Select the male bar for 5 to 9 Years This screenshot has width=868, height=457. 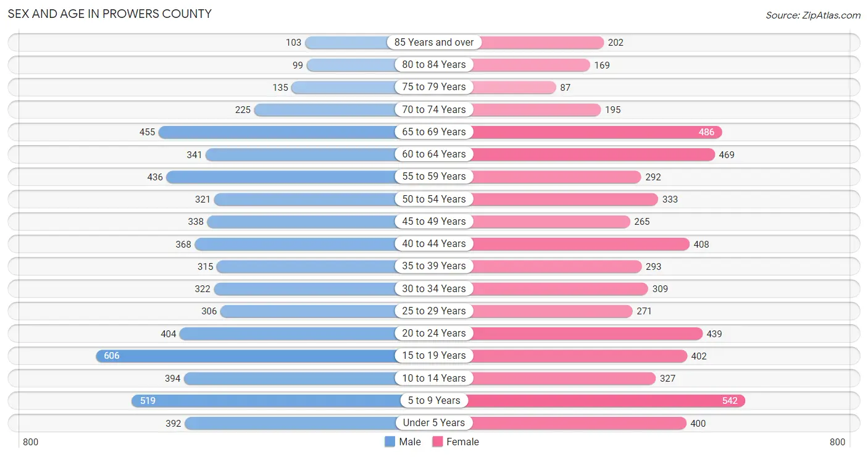pyautogui.click(x=264, y=401)
